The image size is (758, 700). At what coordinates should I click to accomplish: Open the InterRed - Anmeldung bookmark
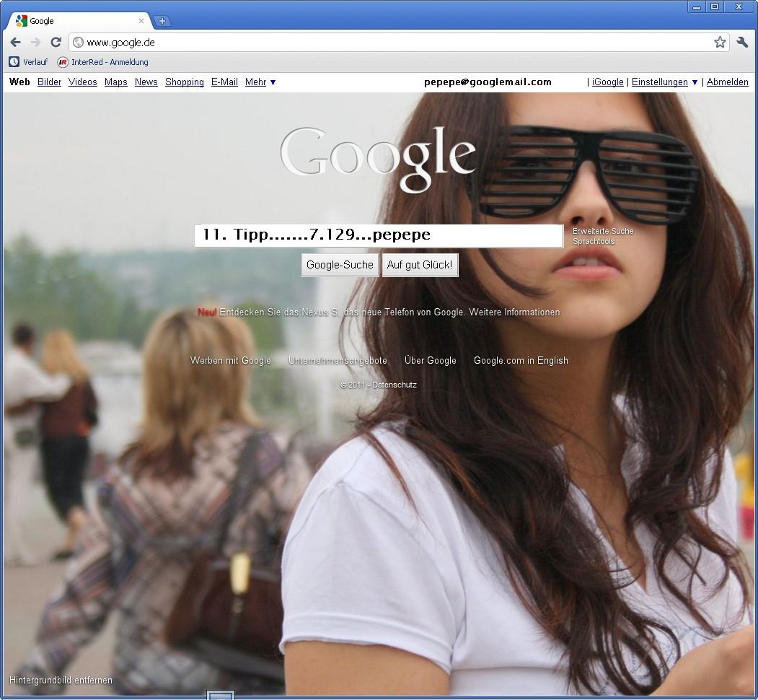[x=102, y=62]
